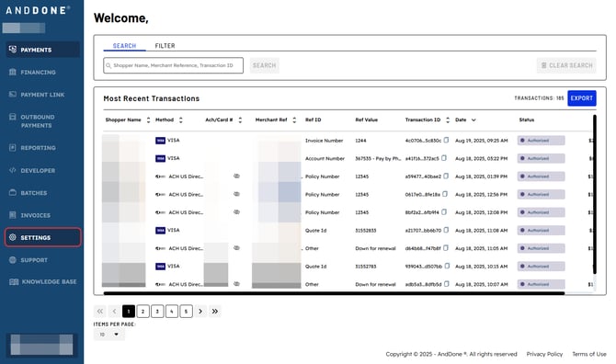Copy transaction ID 0617e0..8fe18a
Screen dimensions: 616x364
tap(445, 194)
